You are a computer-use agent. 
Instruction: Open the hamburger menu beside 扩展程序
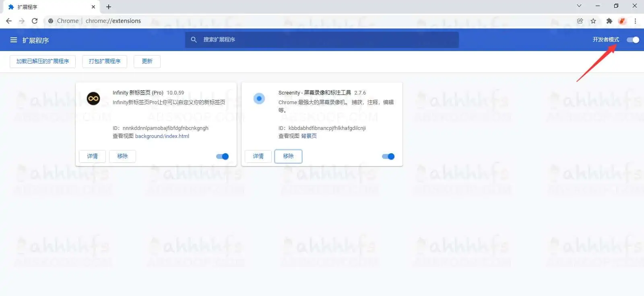[x=14, y=40]
